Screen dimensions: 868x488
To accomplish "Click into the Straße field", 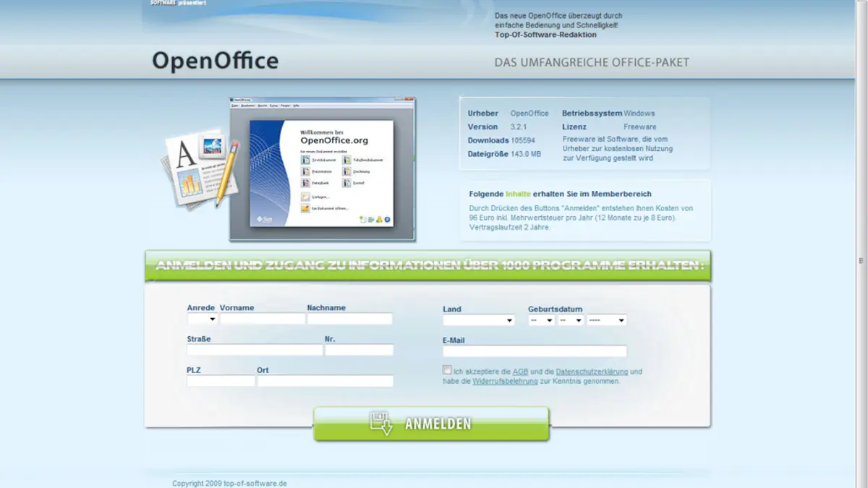I will [255, 350].
